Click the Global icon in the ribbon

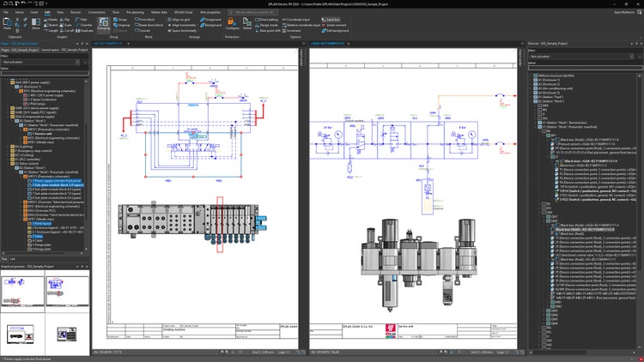247,24
